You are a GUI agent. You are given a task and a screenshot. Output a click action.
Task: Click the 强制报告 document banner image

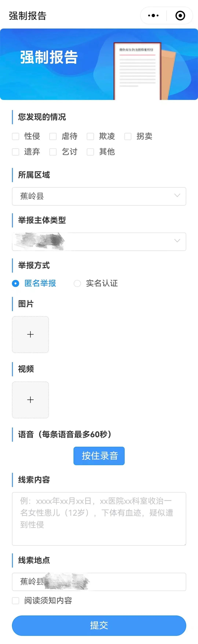99,64
